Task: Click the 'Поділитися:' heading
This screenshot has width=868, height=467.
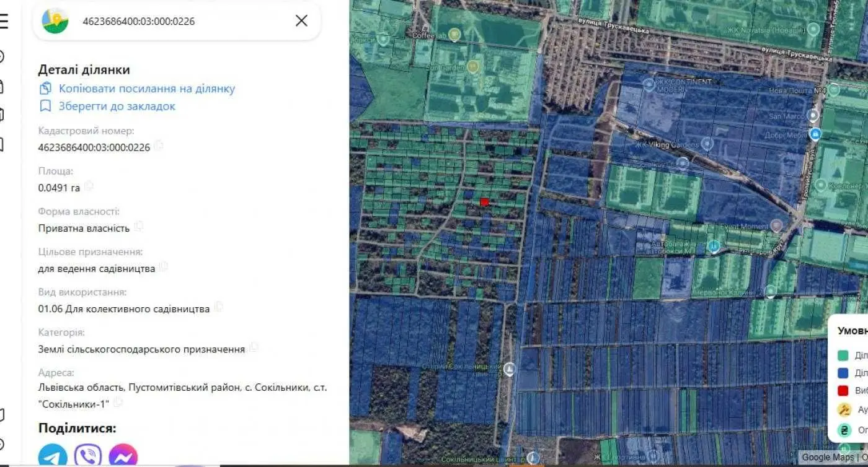Action: tap(77, 428)
